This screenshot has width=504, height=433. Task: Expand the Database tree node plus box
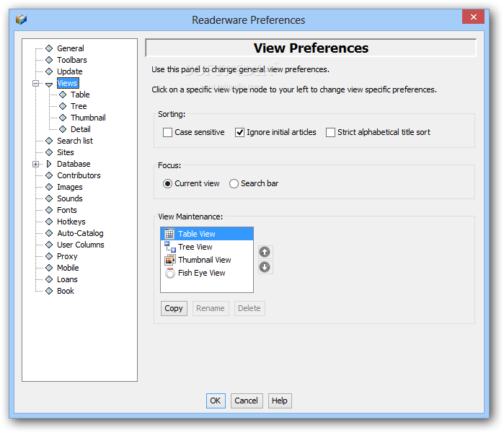35,164
